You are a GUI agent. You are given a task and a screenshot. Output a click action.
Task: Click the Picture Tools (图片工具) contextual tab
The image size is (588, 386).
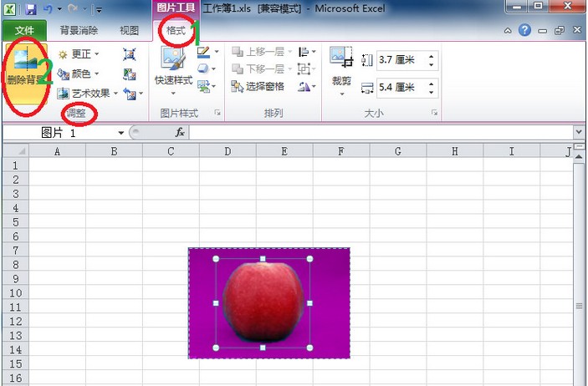point(176,8)
